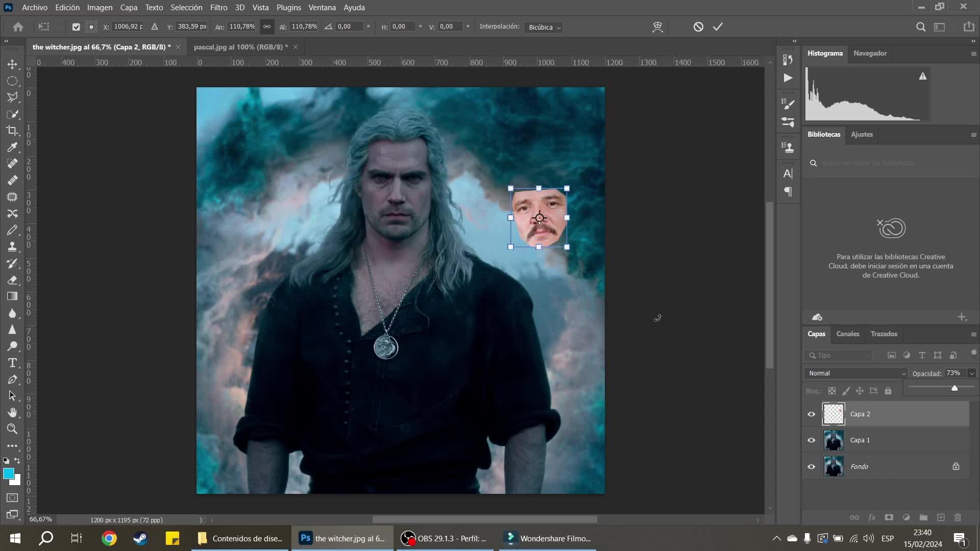
Task: Open the layer blend mode Normal dropdown
Action: click(x=856, y=373)
